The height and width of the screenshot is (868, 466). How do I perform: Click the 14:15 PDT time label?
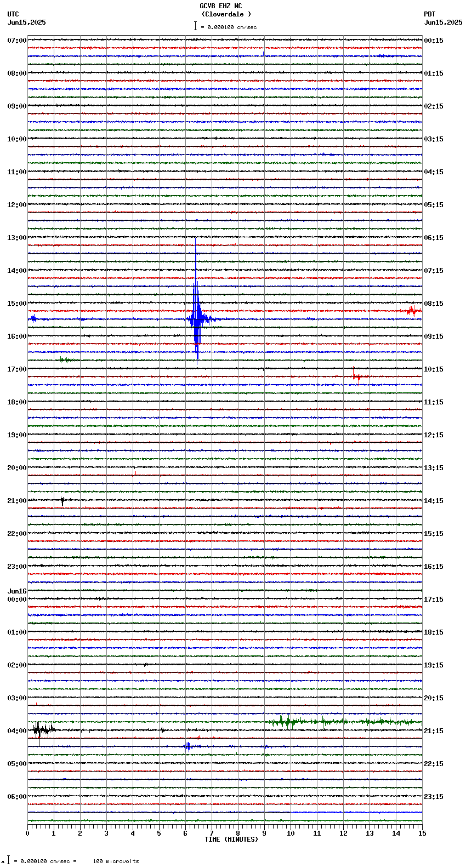(x=434, y=501)
